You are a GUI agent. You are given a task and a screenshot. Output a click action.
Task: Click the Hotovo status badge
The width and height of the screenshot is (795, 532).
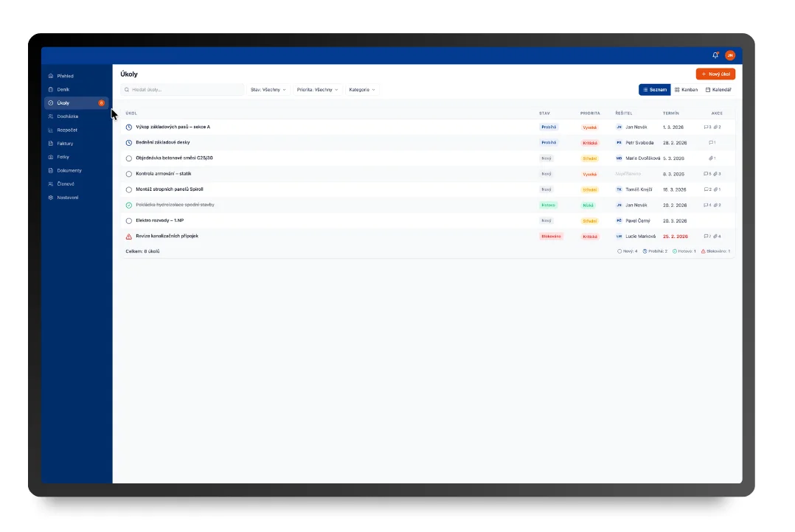coord(548,205)
